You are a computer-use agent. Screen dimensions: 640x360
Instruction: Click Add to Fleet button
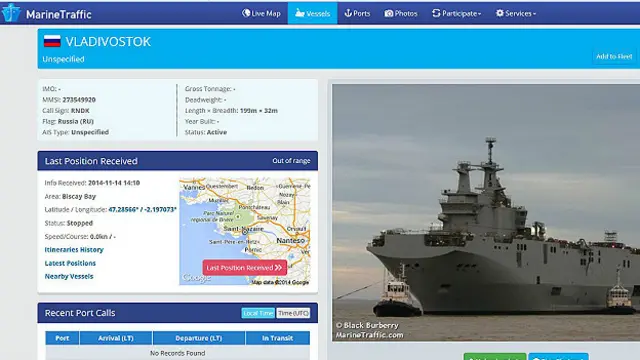click(614, 56)
